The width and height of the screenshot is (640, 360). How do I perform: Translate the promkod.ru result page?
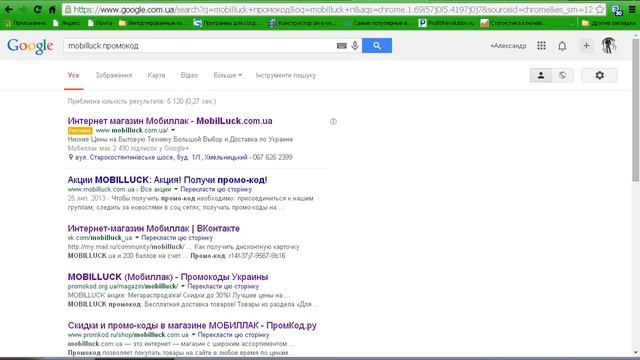click(x=233, y=335)
